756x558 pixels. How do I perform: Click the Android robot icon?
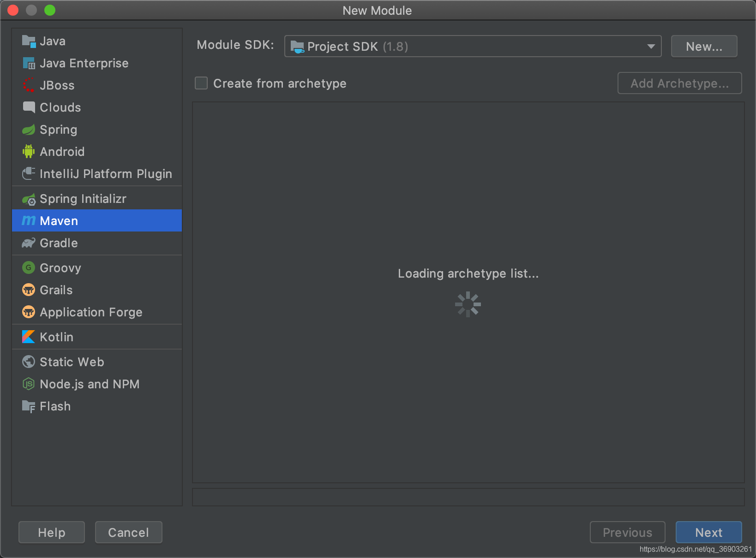pos(29,151)
